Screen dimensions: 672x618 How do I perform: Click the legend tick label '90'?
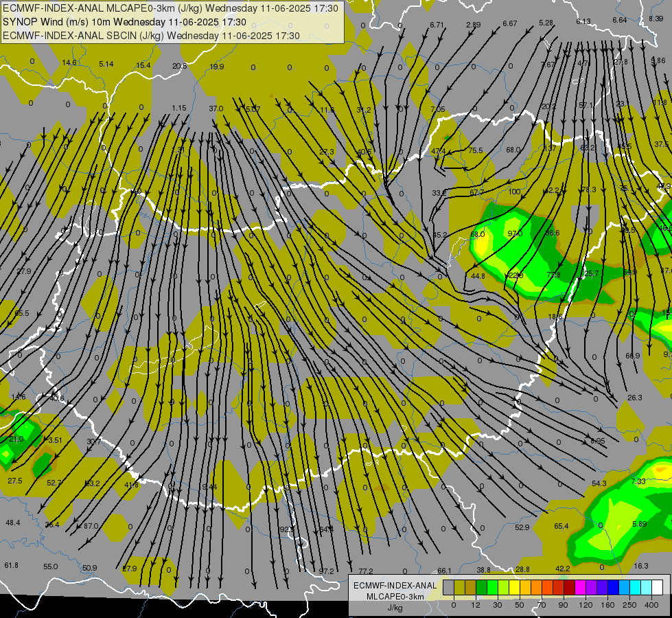pos(563,605)
